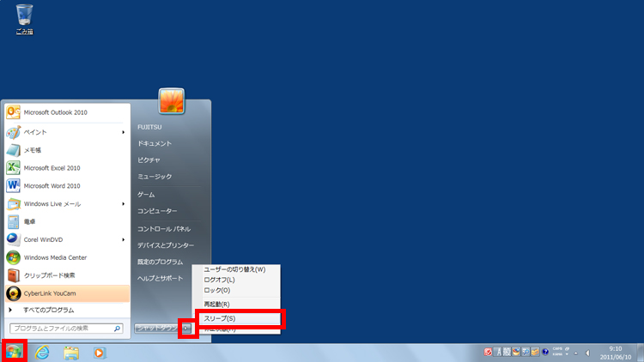Open Windows Media Player taskbar icon
Viewport: 644px width, 362px height.
coord(99,353)
